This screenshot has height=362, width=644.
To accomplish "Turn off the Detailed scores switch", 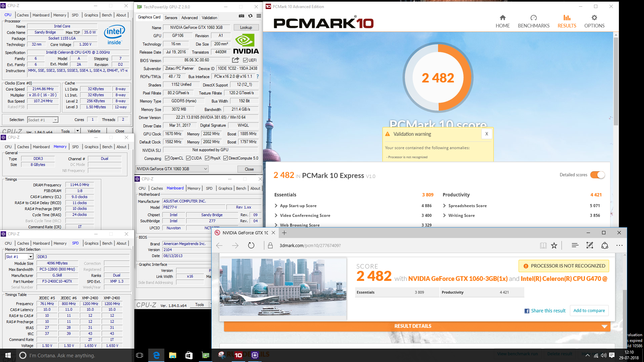I will click(x=597, y=175).
